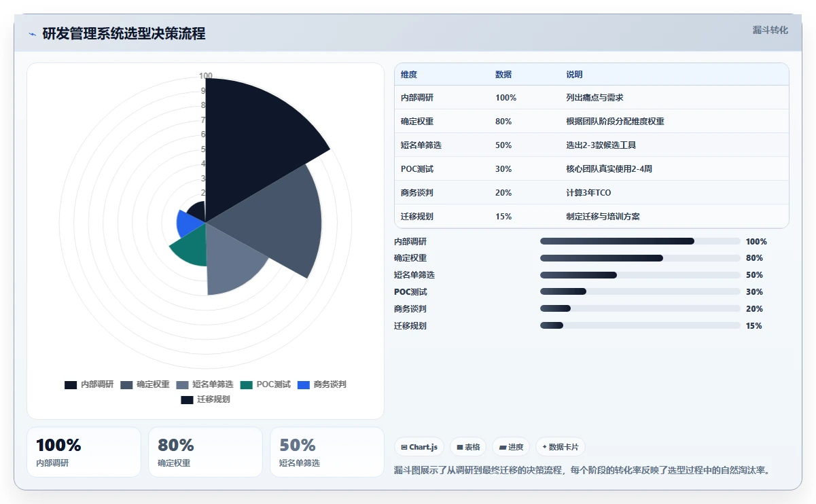Click the 内部调研 label in the progress list
The width and height of the screenshot is (816, 504).
coord(410,242)
